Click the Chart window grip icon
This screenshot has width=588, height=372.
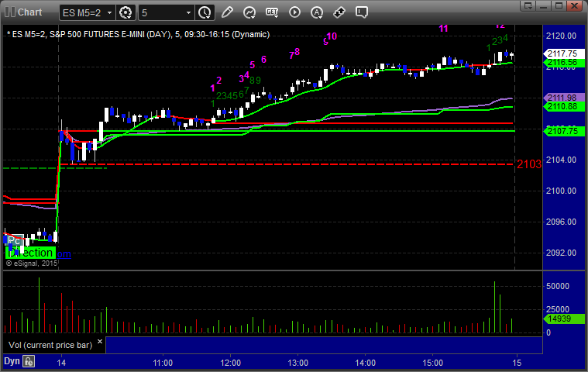point(10,12)
